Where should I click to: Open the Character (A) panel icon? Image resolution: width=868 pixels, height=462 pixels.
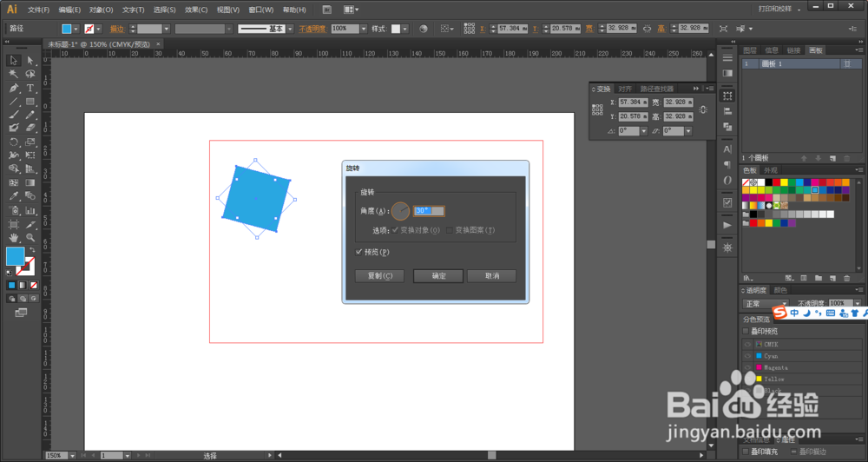tap(727, 149)
